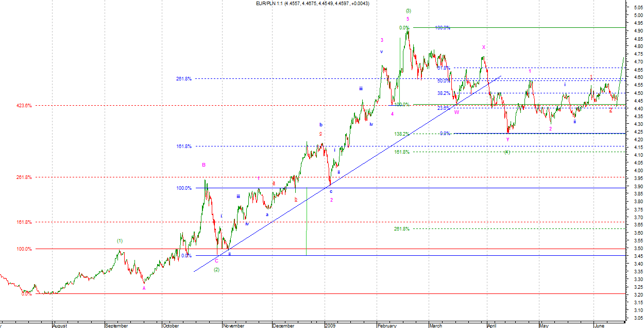Select the September label on the time axis
This screenshot has height=328, width=644.
pos(116,325)
